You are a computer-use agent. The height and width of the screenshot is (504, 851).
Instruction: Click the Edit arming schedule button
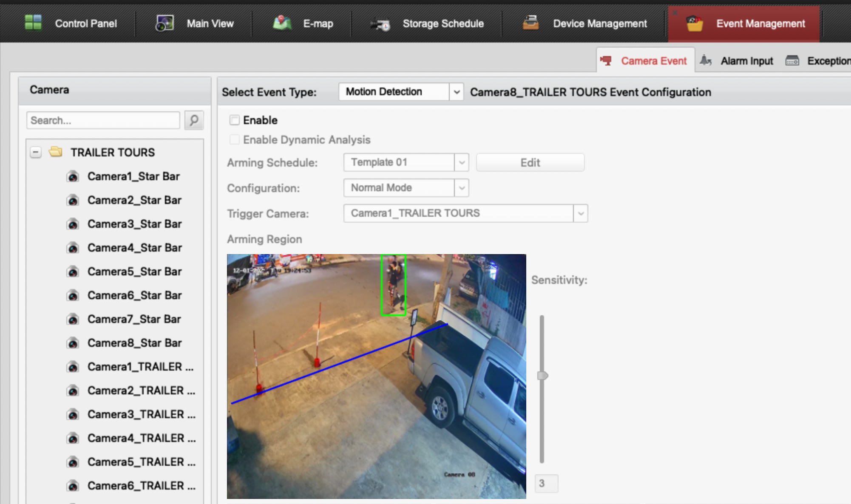[530, 162]
